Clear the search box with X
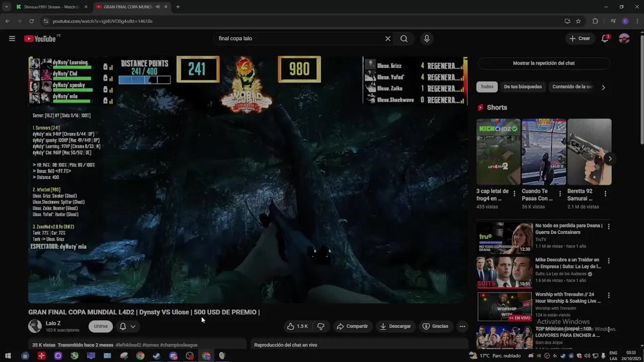644x362 pixels. pyautogui.click(x=388, y=39)
